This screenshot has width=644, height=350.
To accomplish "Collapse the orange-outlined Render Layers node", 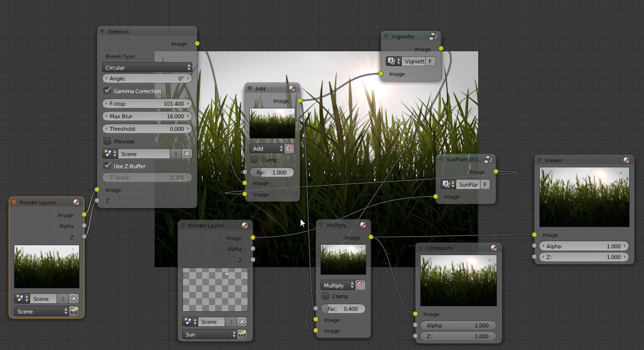I will 14,202.
